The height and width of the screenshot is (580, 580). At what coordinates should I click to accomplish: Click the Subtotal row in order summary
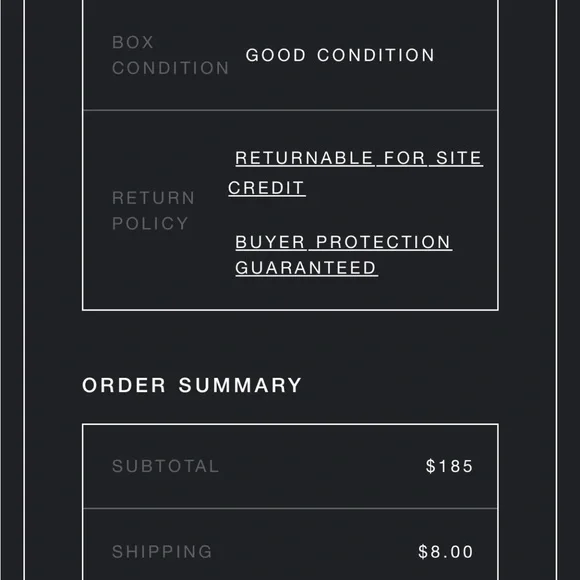coord(290,466)
